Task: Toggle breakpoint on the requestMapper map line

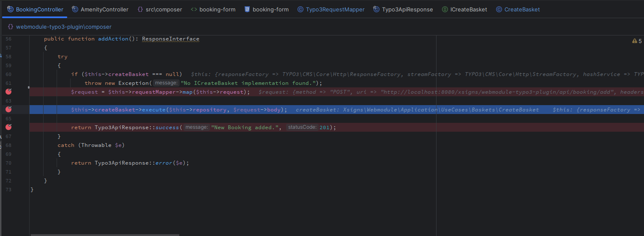Action: click(9, 92)
